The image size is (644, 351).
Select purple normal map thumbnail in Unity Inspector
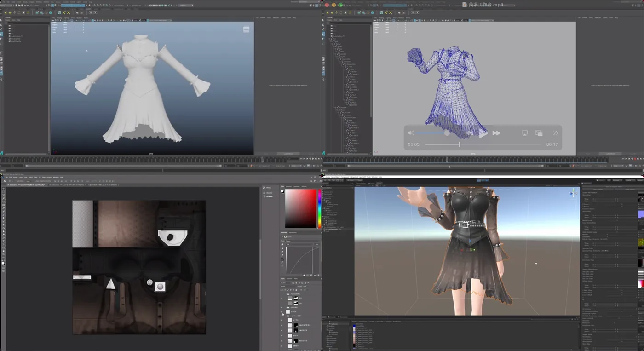641,214
